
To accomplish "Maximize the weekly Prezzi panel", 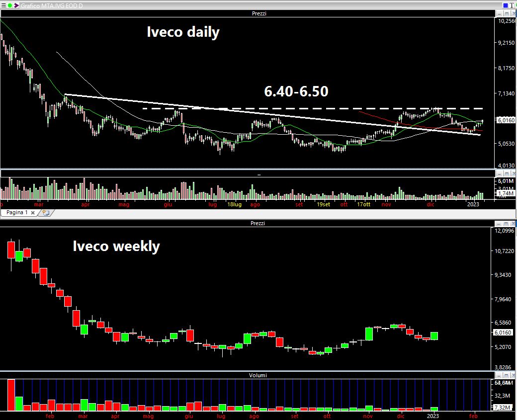I will pos(506,224).
